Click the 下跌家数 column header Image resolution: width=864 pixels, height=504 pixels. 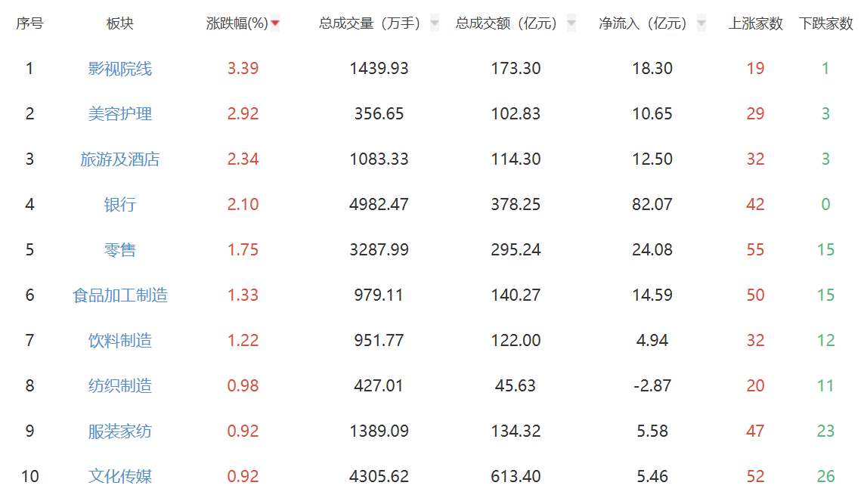click(x=825, y=23)
